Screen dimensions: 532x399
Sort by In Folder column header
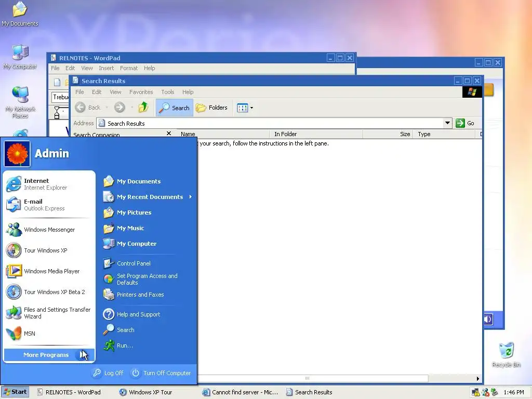[316, 134]
